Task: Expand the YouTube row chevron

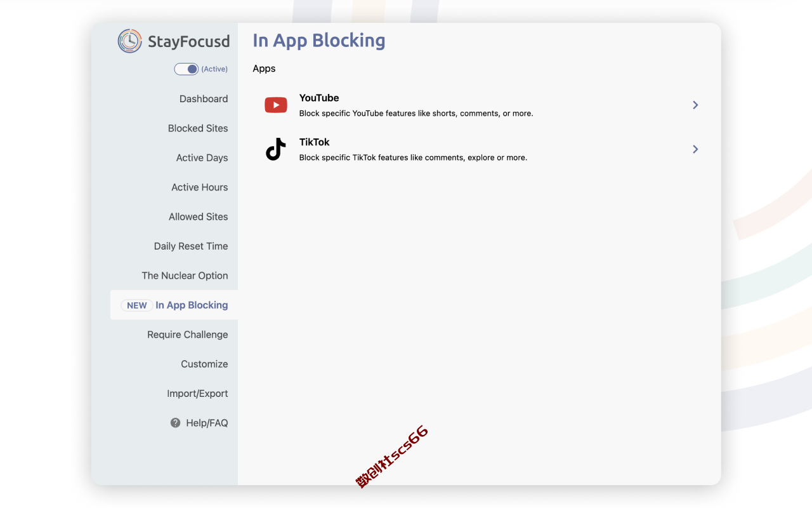Action: point(695,105)
